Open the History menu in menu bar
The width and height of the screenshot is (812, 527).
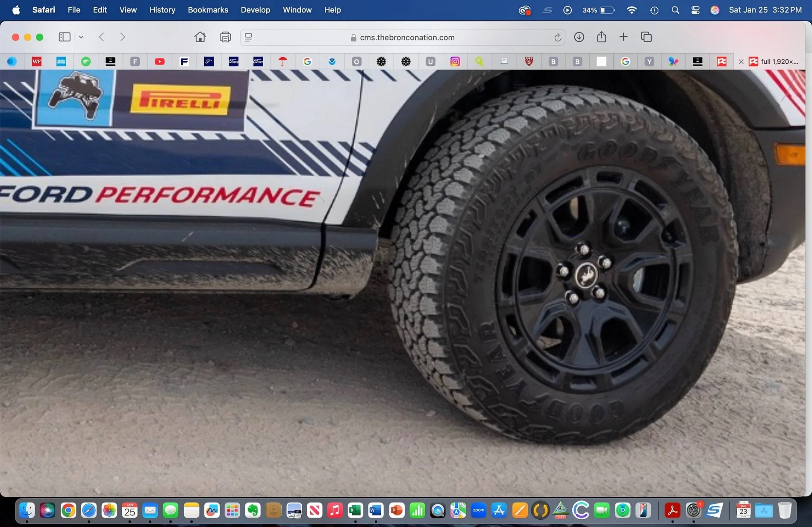tap(162, 9)
